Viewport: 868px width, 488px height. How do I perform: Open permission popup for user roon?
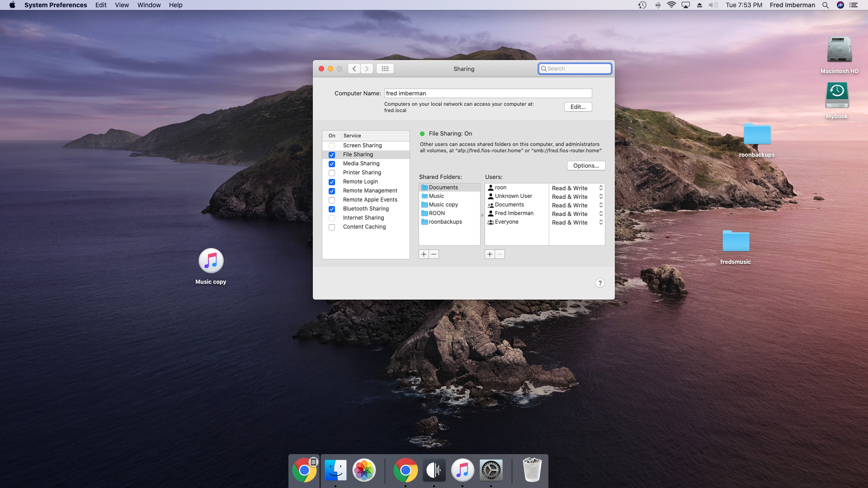click(577, 188)
